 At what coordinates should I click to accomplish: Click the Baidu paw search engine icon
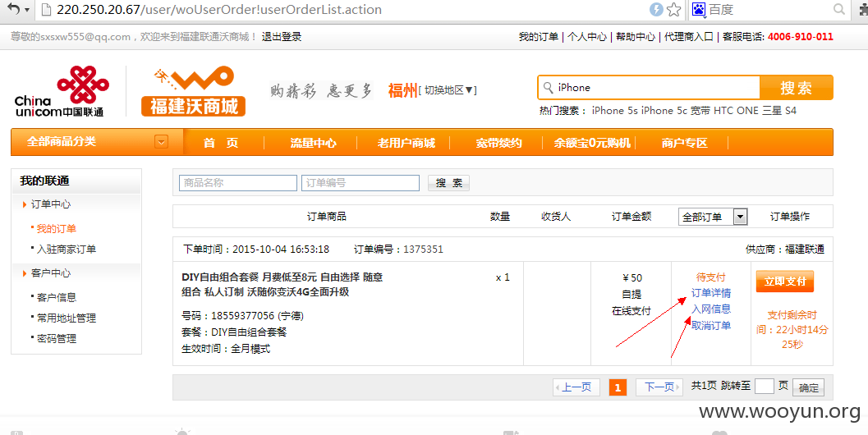[x=699, y=9]
